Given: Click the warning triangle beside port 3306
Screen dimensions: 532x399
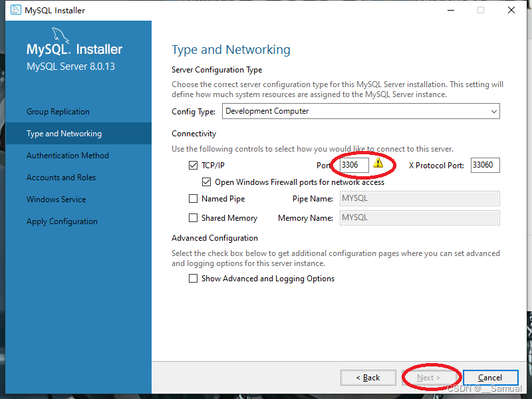Looking at the screenshot, I should click(x=378, y=164).
